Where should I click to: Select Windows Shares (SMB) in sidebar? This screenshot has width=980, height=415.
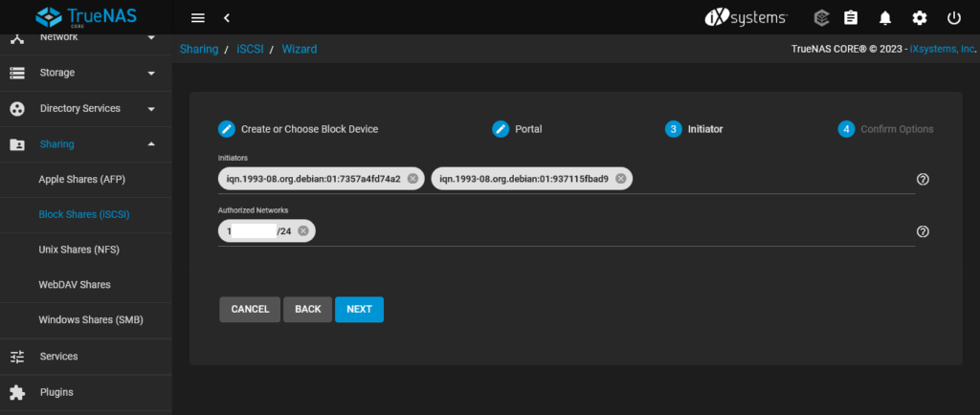click(x=90, y=319)
